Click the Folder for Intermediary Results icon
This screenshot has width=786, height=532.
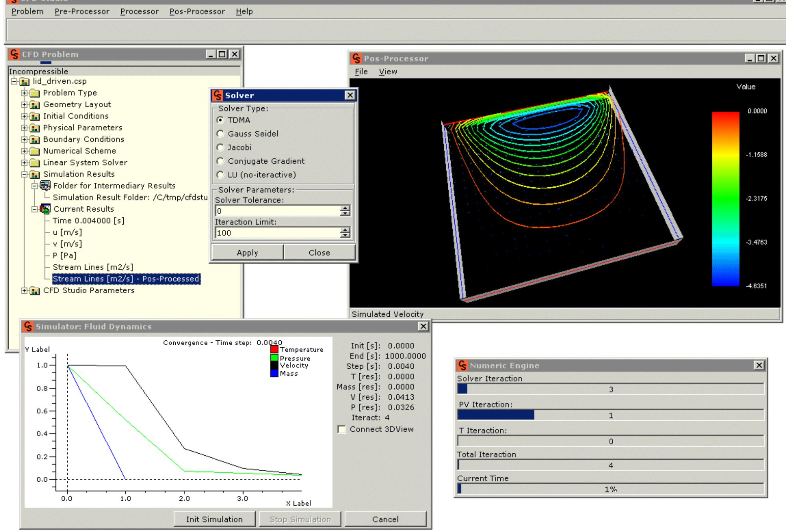(x=45, y=186)
